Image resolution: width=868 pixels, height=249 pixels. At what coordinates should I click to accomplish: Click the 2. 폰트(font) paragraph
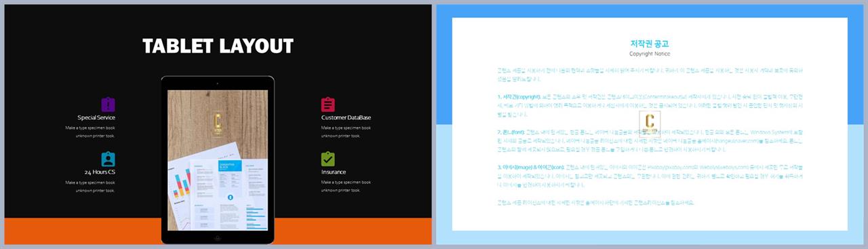tap(650, 140)
